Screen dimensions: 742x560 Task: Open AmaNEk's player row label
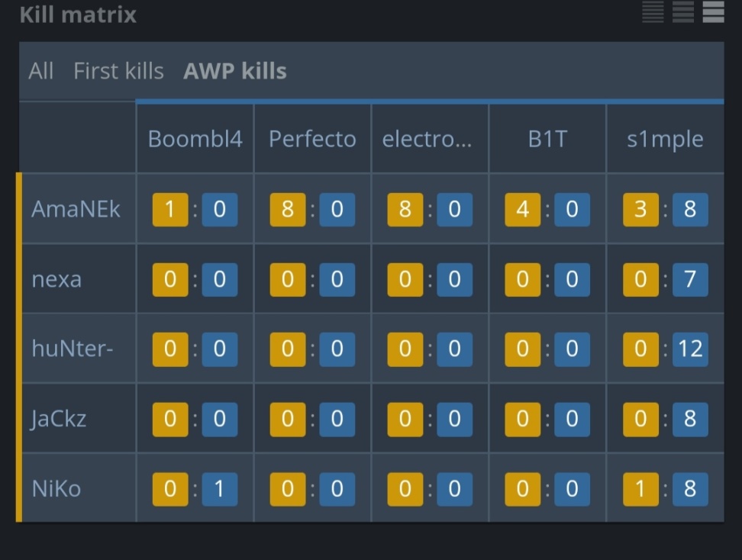pyautogui.click(x=76, y=209)
